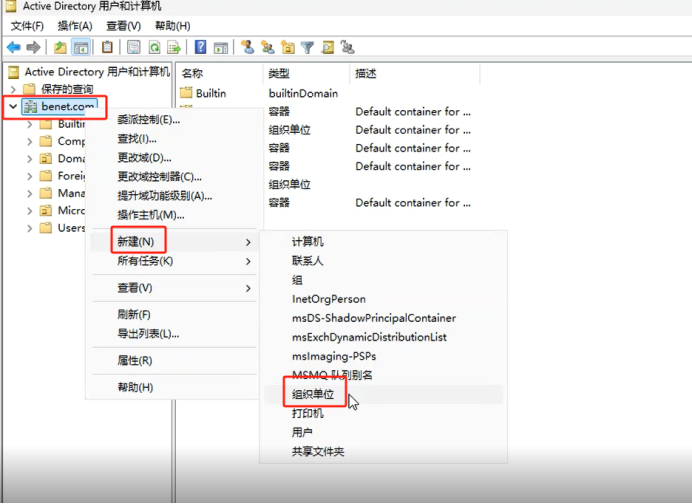Click the create new group toolbar icon
The image size is (692, 504).
click(x=267, y=47)
